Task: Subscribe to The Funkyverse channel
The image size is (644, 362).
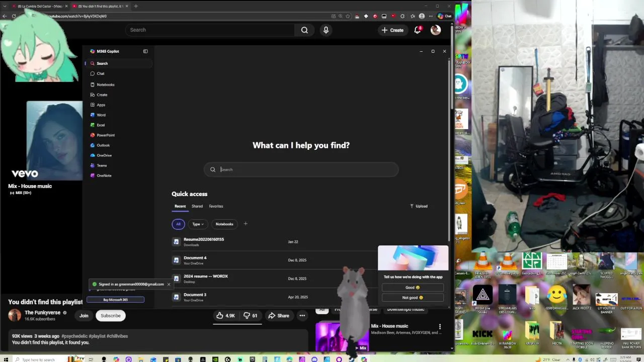Action: [x=111, y=316]
